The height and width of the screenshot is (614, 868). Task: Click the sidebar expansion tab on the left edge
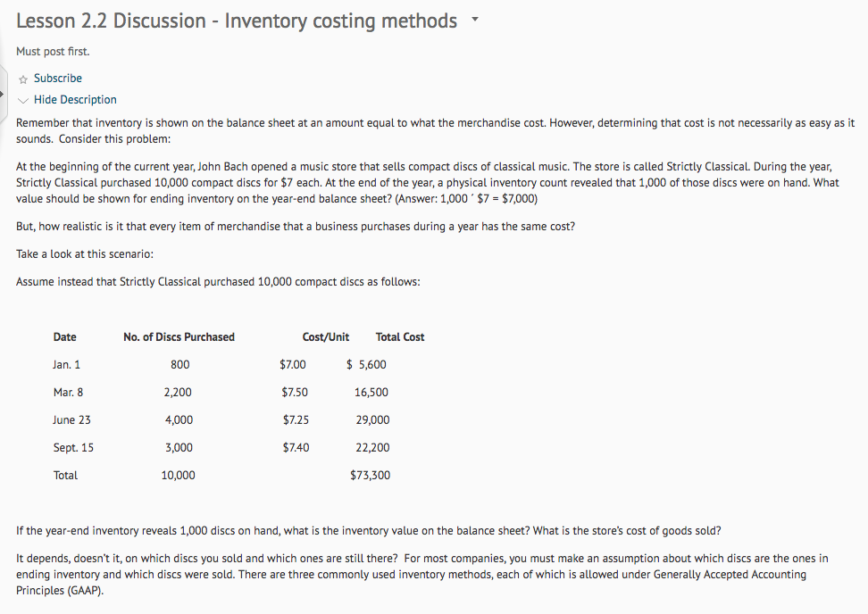[x=3, y=93]
